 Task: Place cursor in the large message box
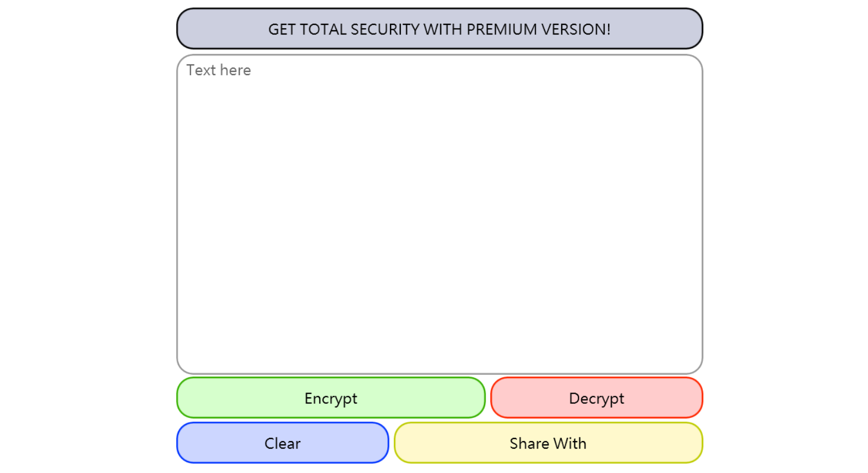439,214
